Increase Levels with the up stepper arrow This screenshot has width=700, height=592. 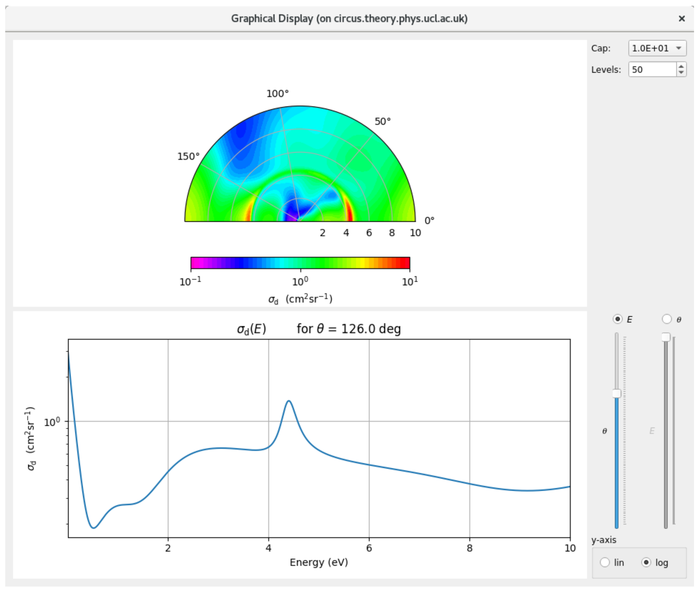(681, 66)
